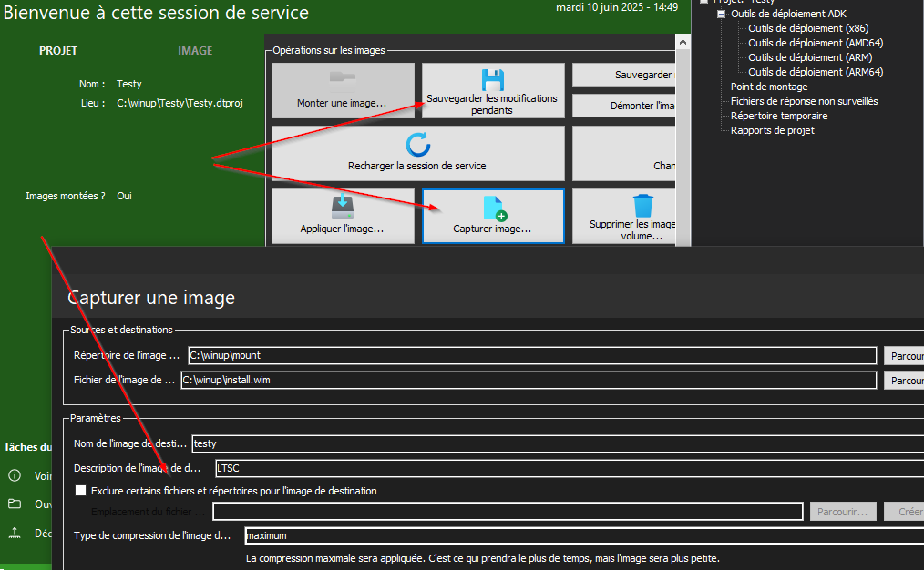
Task: Select Outils de déploiement (x86)
Action: tap(808, 28)
